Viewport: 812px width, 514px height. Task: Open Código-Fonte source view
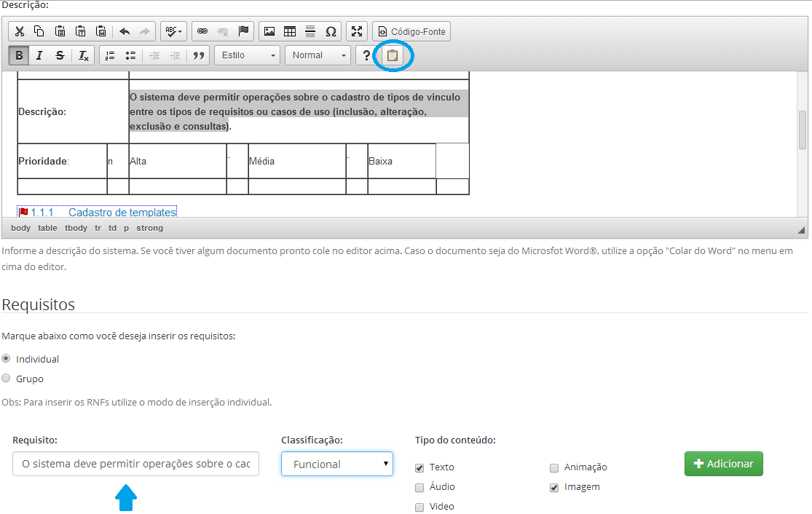tap(411, 31)
